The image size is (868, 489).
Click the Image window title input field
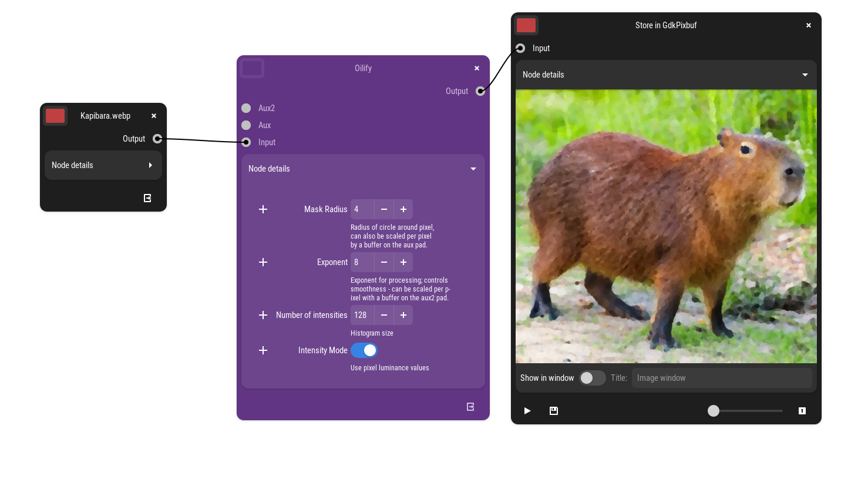pyautogui.click(x=721, y=378)
